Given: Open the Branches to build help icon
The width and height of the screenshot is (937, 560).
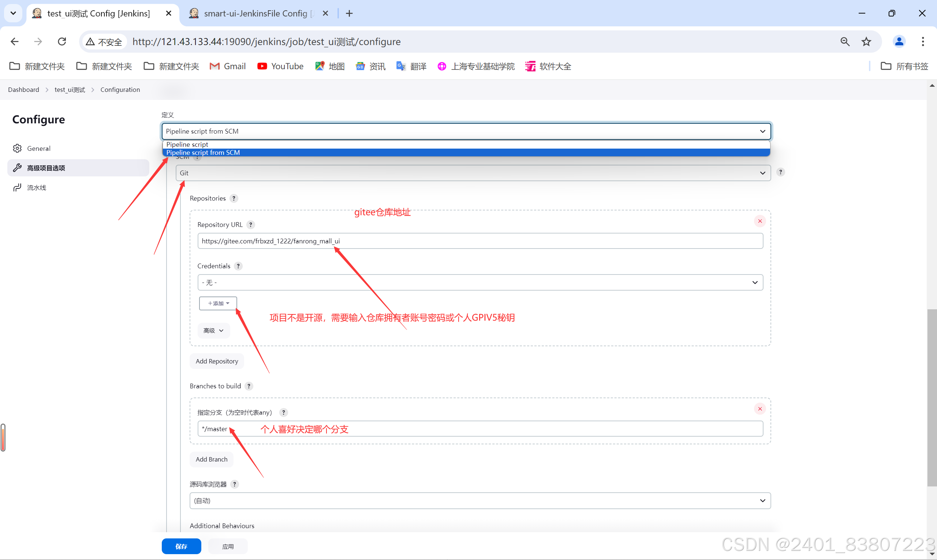Looking at the screenshot, I should pyautogui.click(x=249, y=386).
